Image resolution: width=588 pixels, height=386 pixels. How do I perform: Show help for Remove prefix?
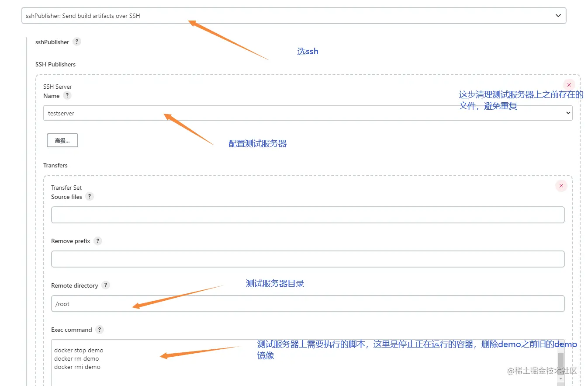click(x=98, y=240)
